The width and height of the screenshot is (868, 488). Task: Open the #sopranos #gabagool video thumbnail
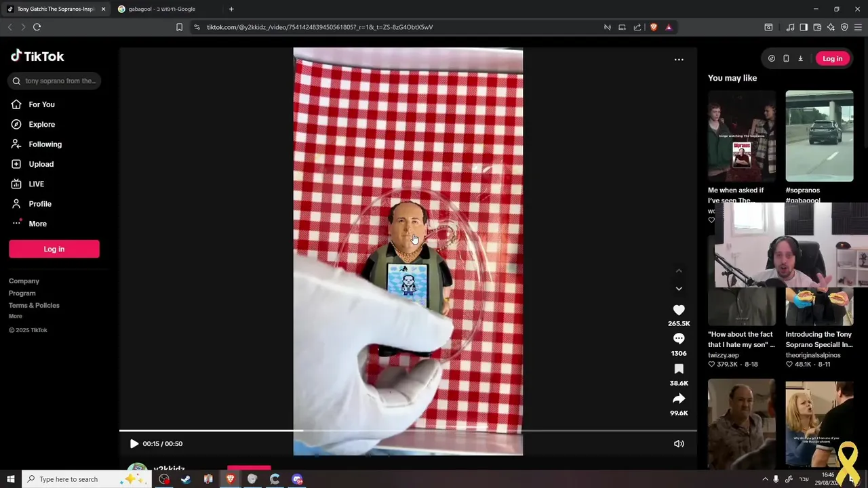click(819, 136)
